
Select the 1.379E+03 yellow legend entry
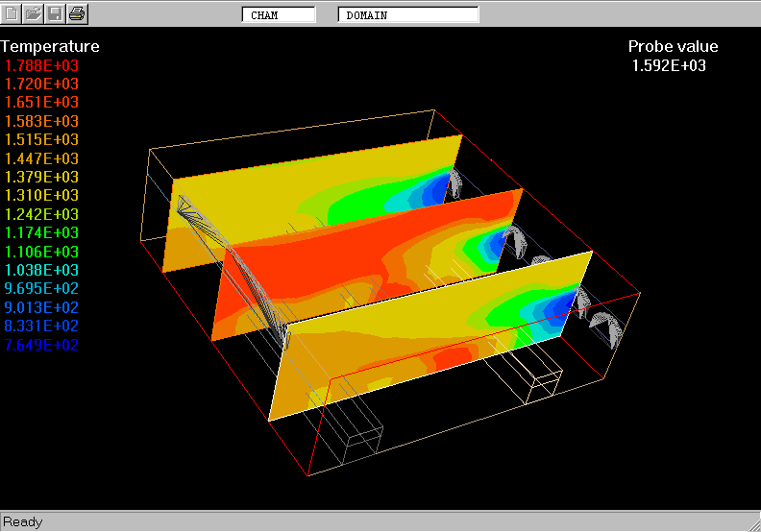coord(42,178)
